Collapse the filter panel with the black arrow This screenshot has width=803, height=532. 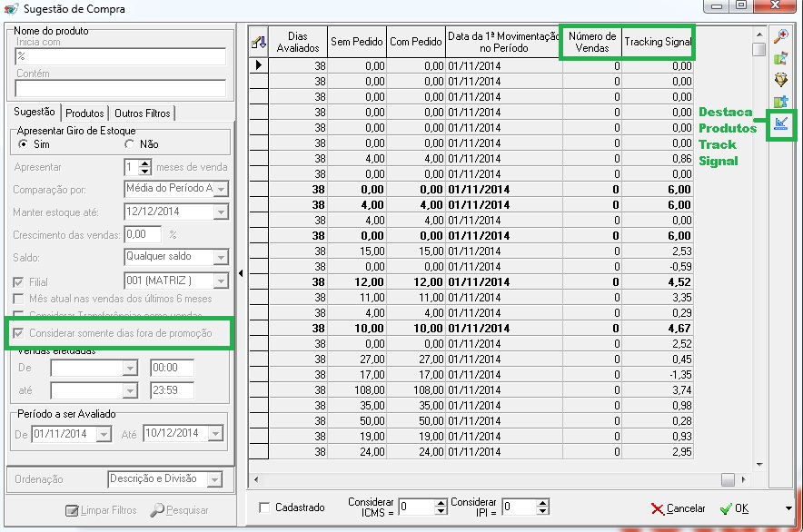pos(241,273)
